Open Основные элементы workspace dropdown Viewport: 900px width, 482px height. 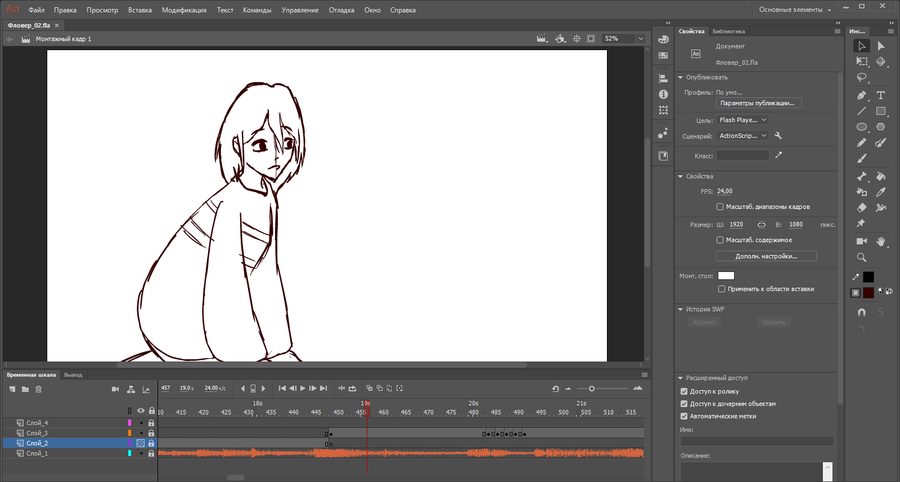(795, 10)
